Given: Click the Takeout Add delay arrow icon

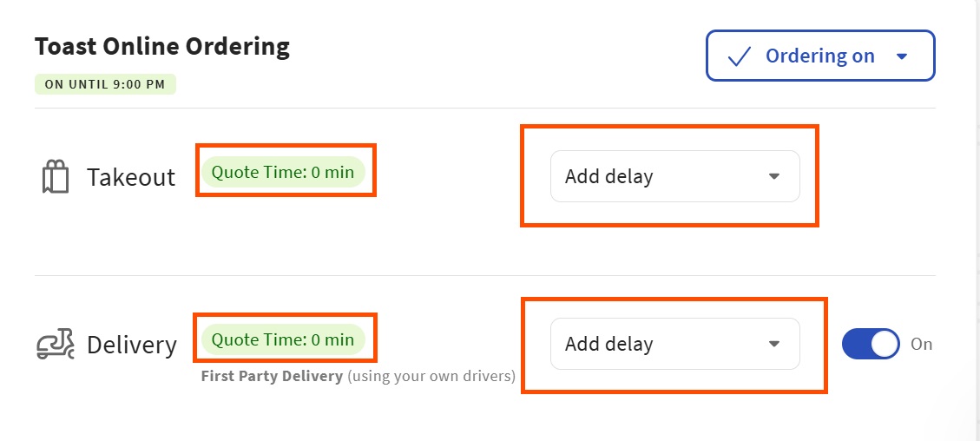Looking at the screenshot, I should coord(774,177).
